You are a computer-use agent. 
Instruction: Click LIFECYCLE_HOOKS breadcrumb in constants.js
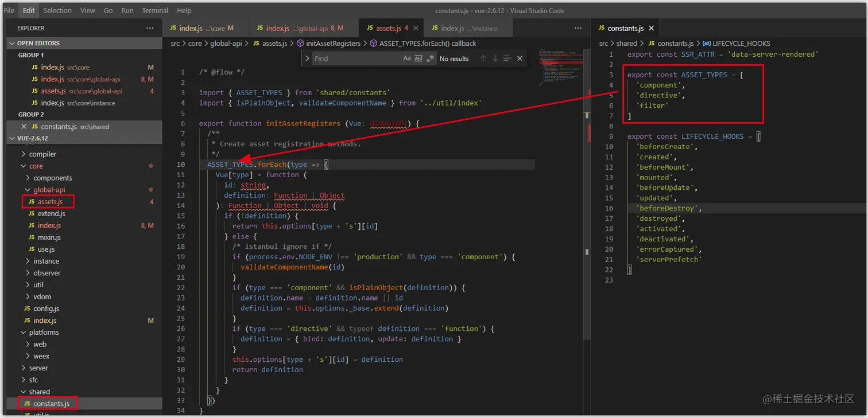point(737,44)
